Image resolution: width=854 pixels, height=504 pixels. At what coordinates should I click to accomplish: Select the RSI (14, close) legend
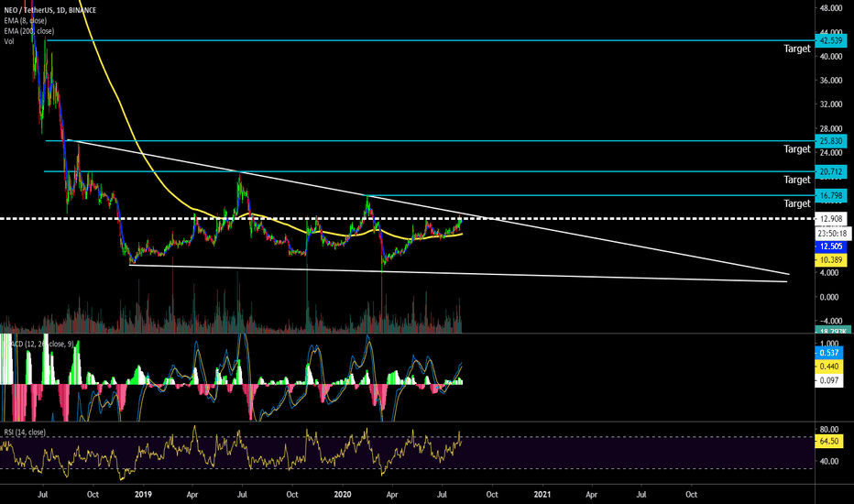pyautogui.click(x=25, y=433)
